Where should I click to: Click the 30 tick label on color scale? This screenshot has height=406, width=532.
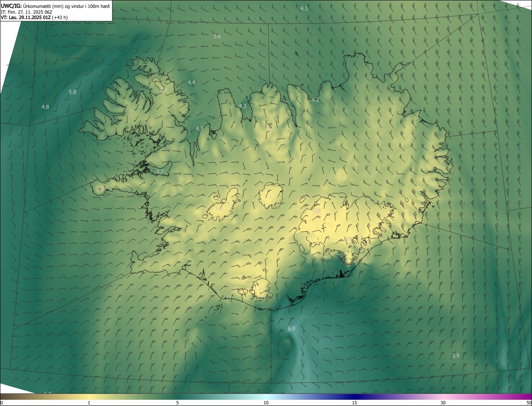tap(443, 403)
